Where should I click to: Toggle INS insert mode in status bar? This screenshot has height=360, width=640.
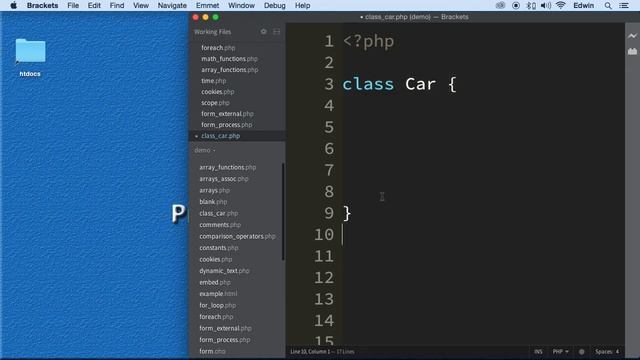538,351
